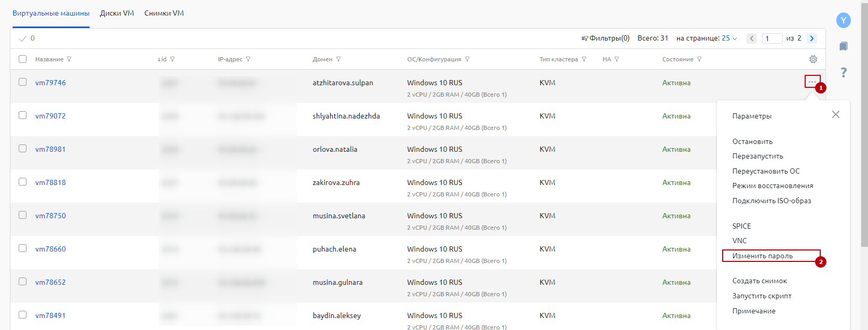Image resolution: width=868 pixels, height=330 pixels.
Task: Open the vm78981 link
Action: [x=50, y=149]
